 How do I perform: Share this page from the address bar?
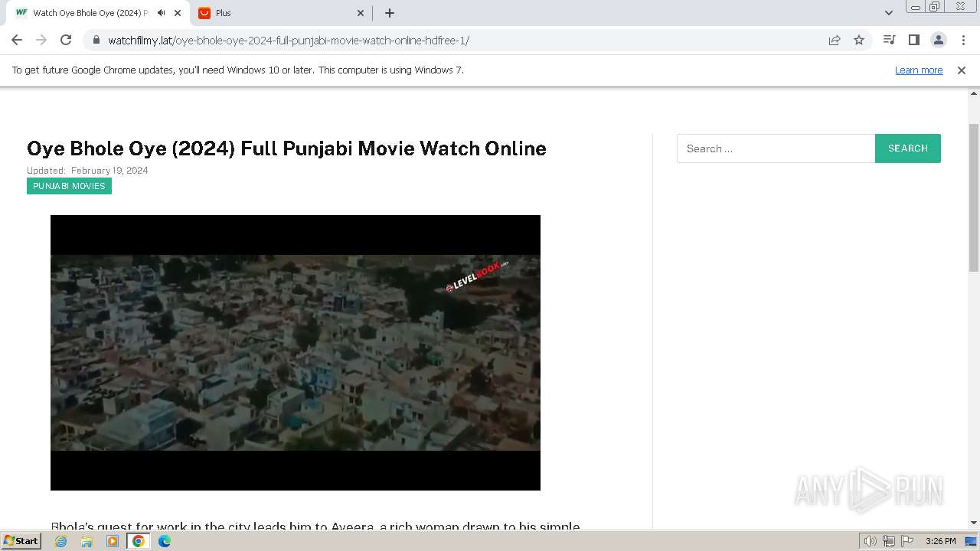[835, 40]
